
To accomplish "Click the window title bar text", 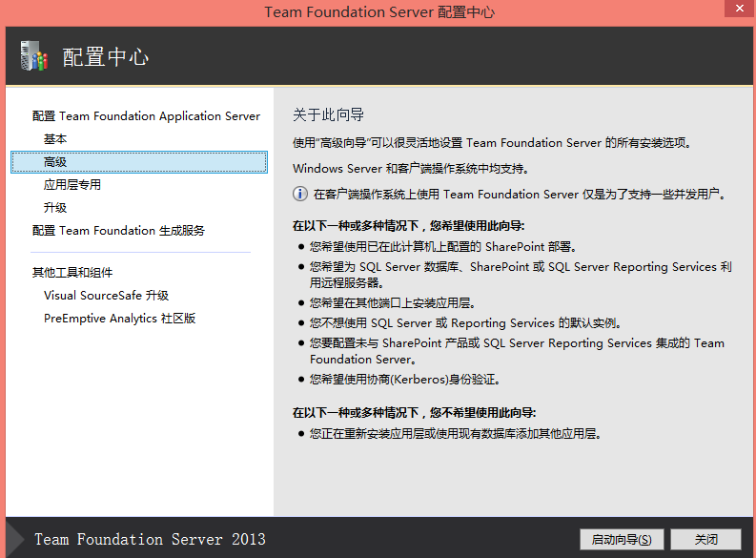I will click(x=379, y=12).
